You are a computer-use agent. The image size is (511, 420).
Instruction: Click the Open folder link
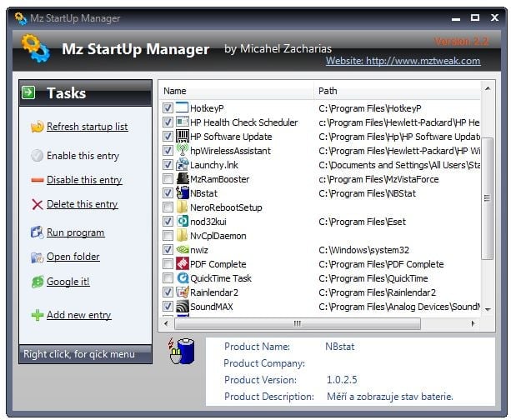click(73, 257)
